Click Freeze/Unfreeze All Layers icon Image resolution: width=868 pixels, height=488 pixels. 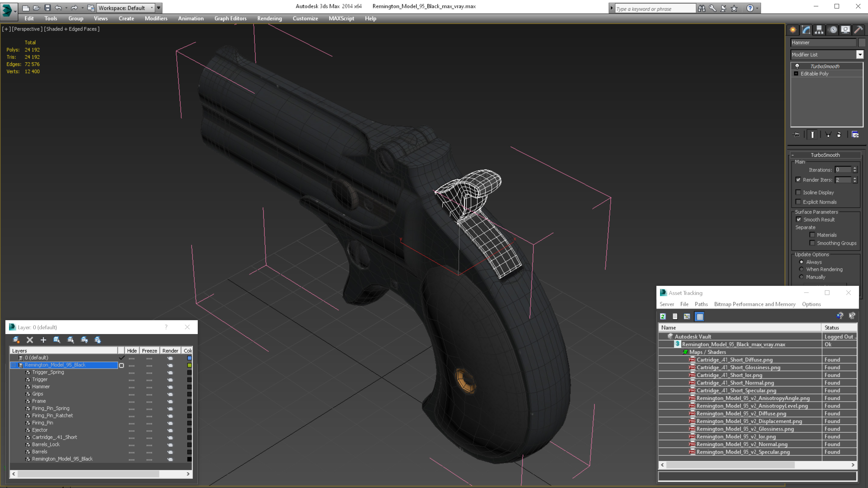[98, 340]
